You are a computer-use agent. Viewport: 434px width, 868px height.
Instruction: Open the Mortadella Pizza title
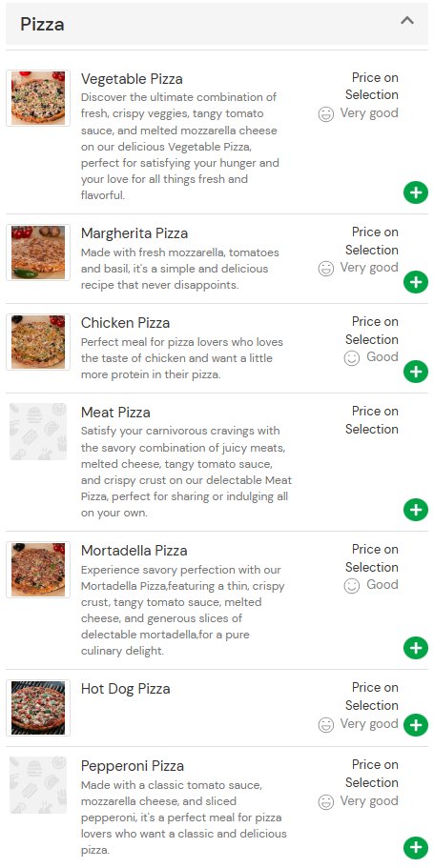coord(134,551)
